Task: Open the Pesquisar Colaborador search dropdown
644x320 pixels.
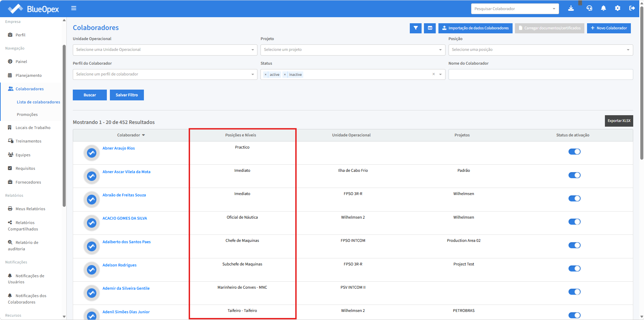Action: [515, 9]
